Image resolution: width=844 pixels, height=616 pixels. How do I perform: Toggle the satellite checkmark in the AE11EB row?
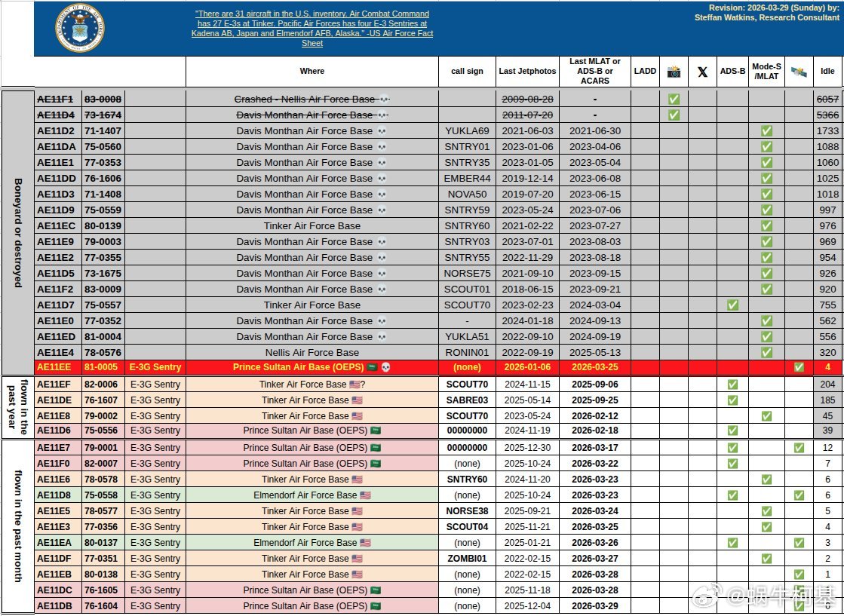click(799, 575)
